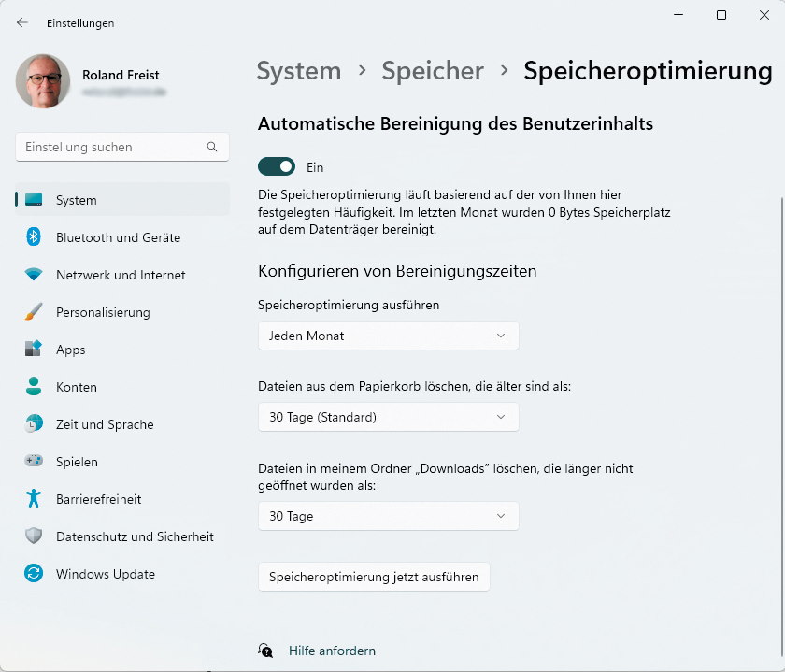Minimize the Einstellungen window
The height and width of the screenshot is (672, 785).
pos(678,15)
